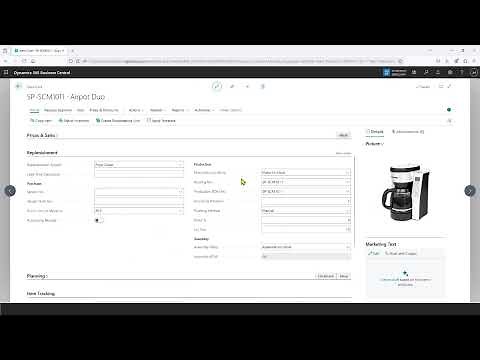
Task: Click Apply Template action
Action: (x=161, y=121)
